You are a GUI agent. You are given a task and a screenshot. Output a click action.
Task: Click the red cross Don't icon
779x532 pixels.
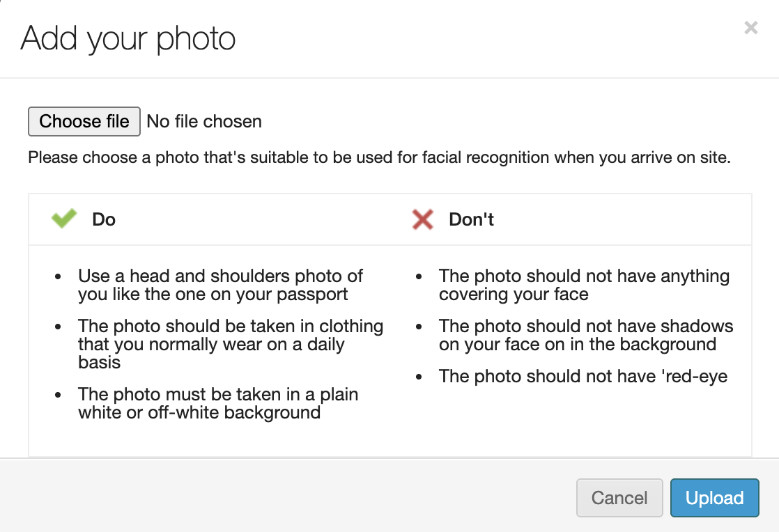423,220
